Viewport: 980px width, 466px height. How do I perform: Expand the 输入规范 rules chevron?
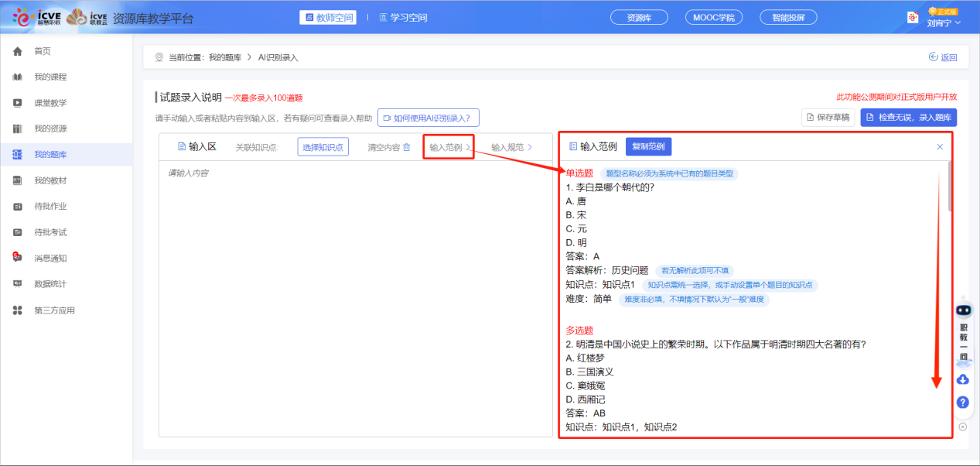(x=530, y=147)
